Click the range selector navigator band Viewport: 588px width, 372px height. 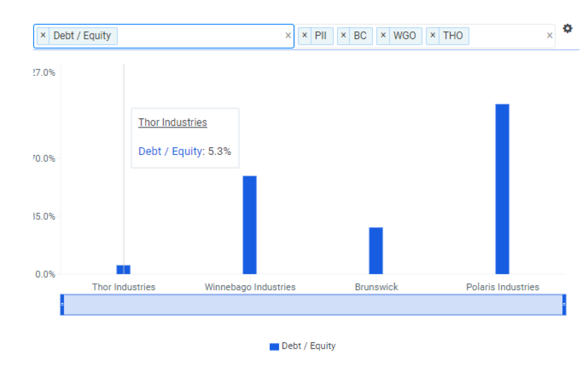(x=313, y=305)
